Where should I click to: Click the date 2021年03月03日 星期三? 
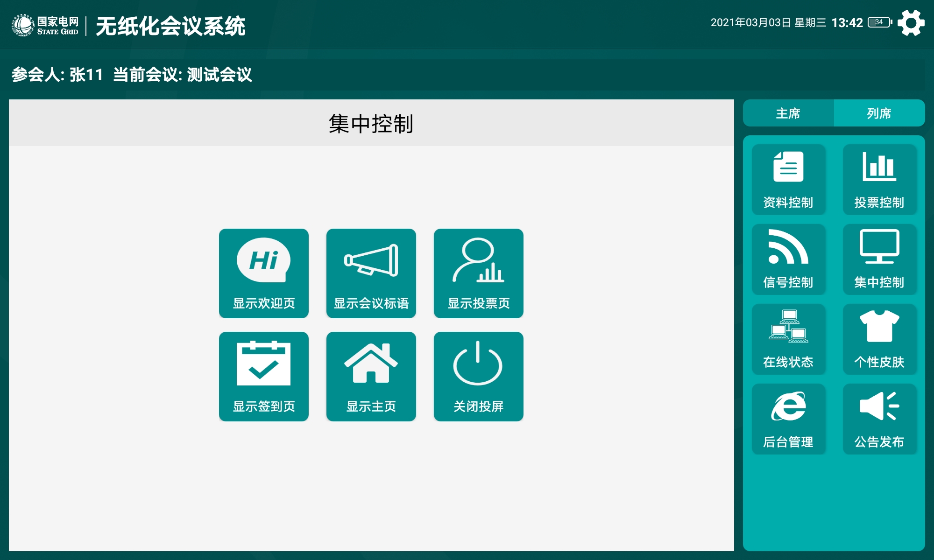(x=768, y=23)
